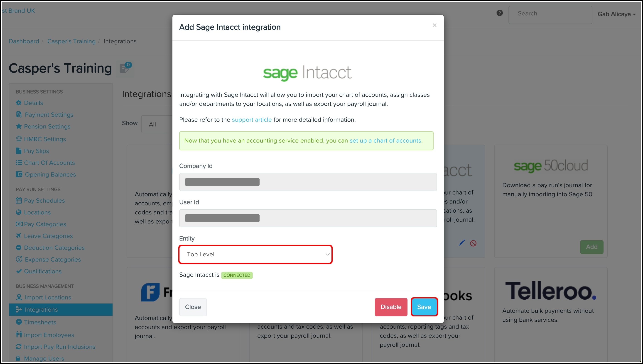The width and height of the screenshot is (643, 364).
Task: Open Chart Of Accounts in sidebar
Action: click(x=49, y=163)
